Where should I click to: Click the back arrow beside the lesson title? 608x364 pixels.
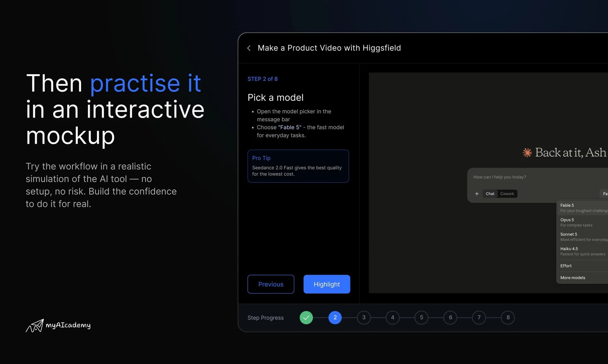(249, 48)
